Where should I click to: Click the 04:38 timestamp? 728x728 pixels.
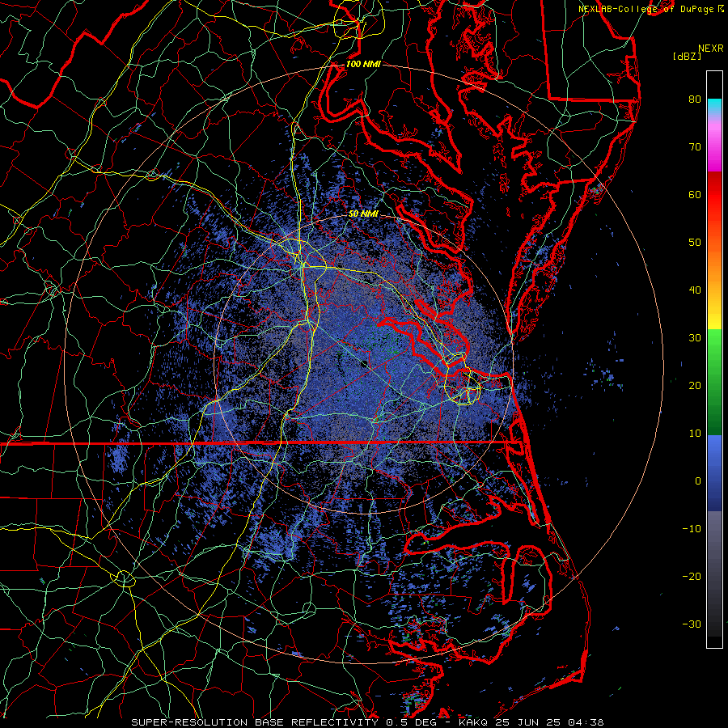(x=586, y=722)
